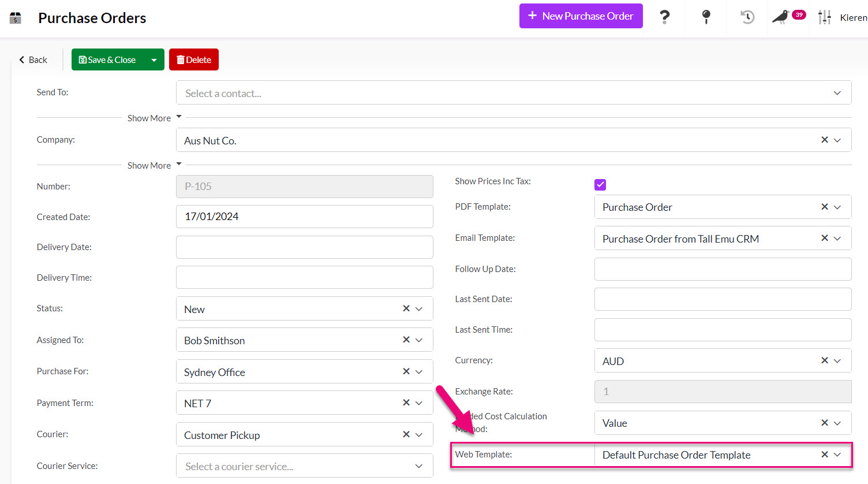
Task: Clear the Company field value
Action: (824, 140)
